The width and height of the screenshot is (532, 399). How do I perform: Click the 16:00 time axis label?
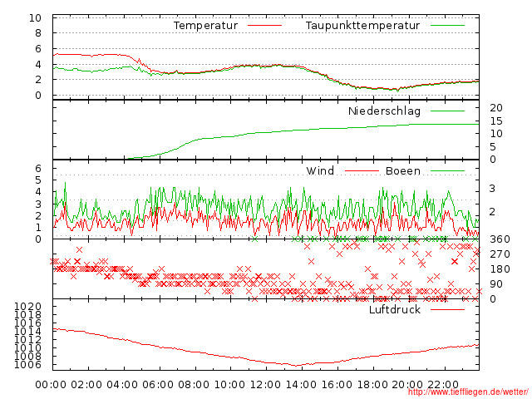[337, 385]
